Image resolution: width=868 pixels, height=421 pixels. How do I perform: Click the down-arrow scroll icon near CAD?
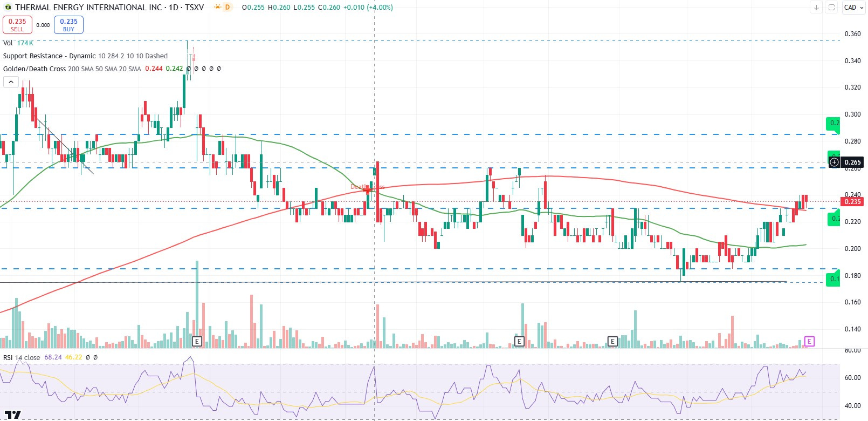point(816,8)
